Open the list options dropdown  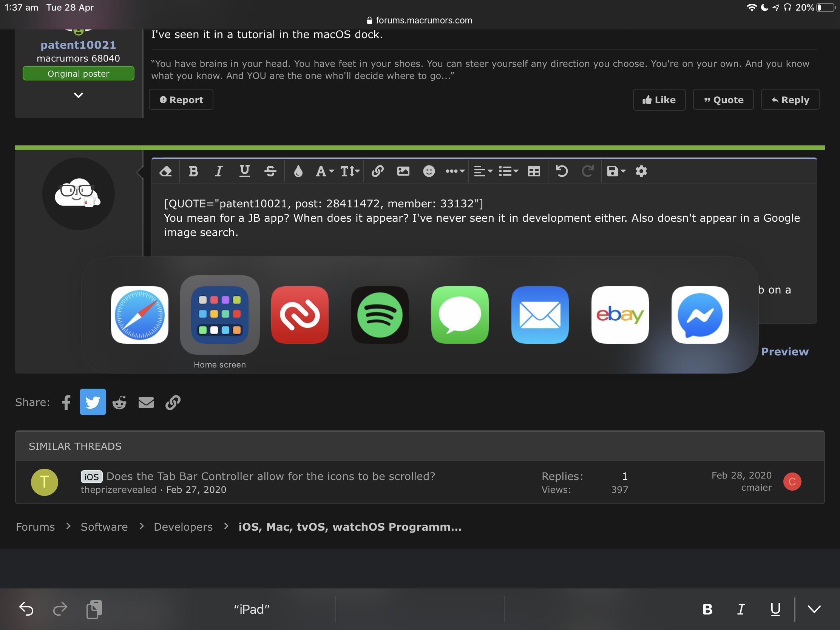(508, 171)
